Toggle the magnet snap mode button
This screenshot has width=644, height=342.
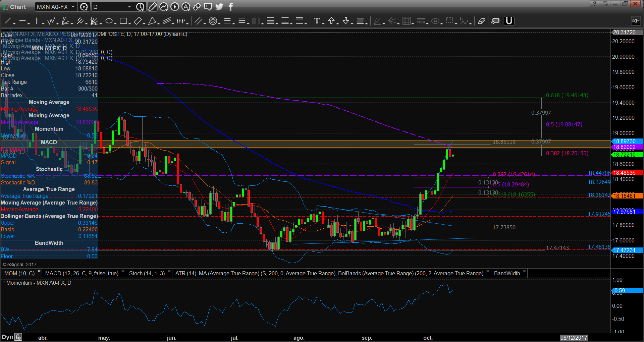[x=509, y=21]
